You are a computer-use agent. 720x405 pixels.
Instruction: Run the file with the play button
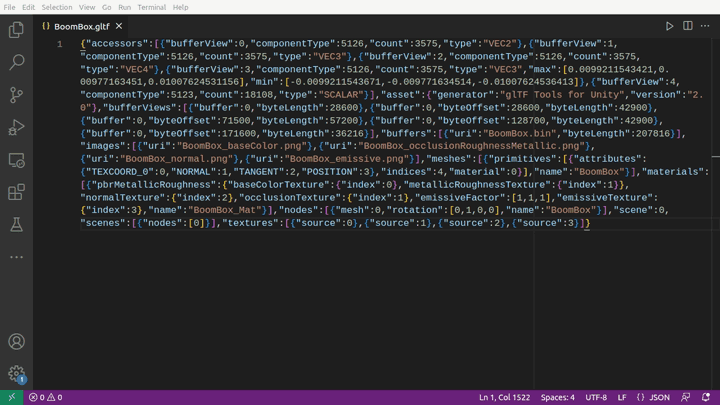(x=669, y=26)
